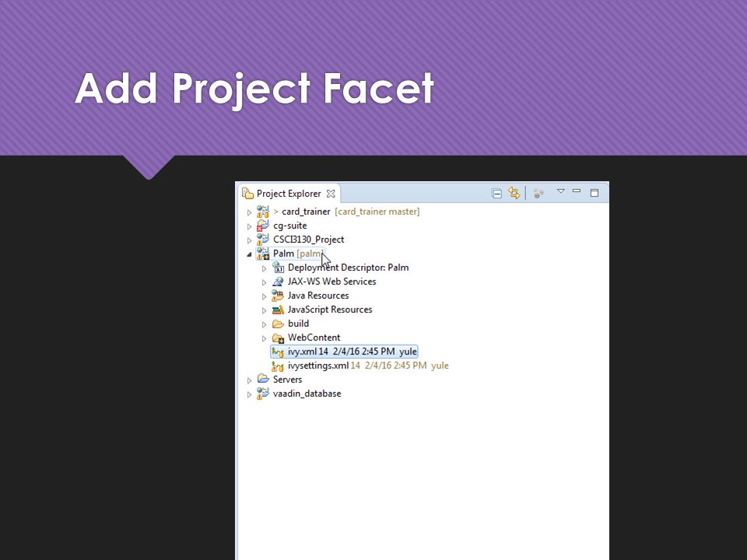Expand the card_trainer project

249,212
